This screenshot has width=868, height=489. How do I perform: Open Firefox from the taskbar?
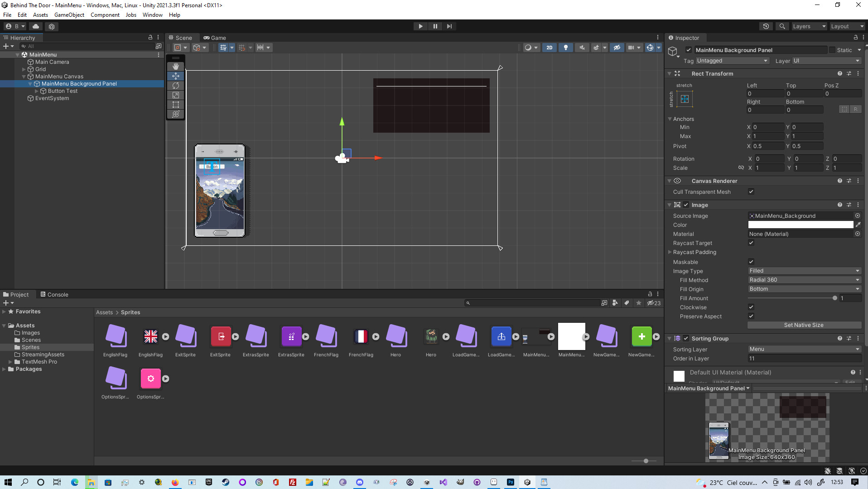pos(175,482)
